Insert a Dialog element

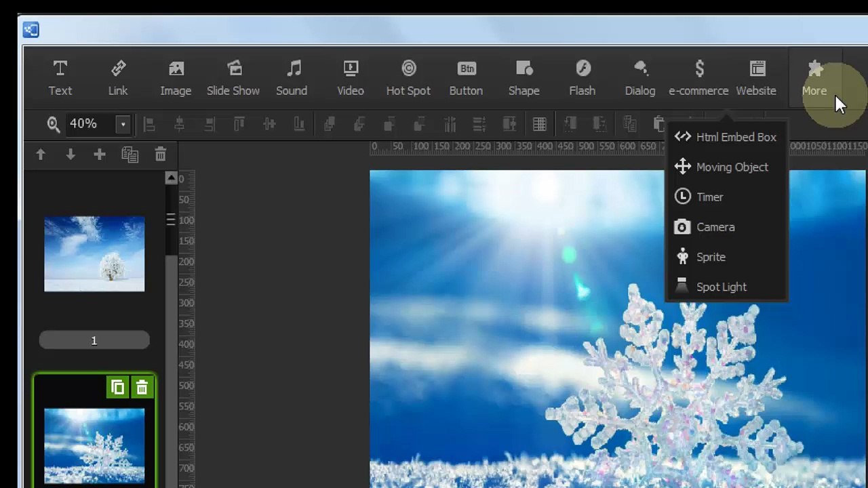pos(640,78)
